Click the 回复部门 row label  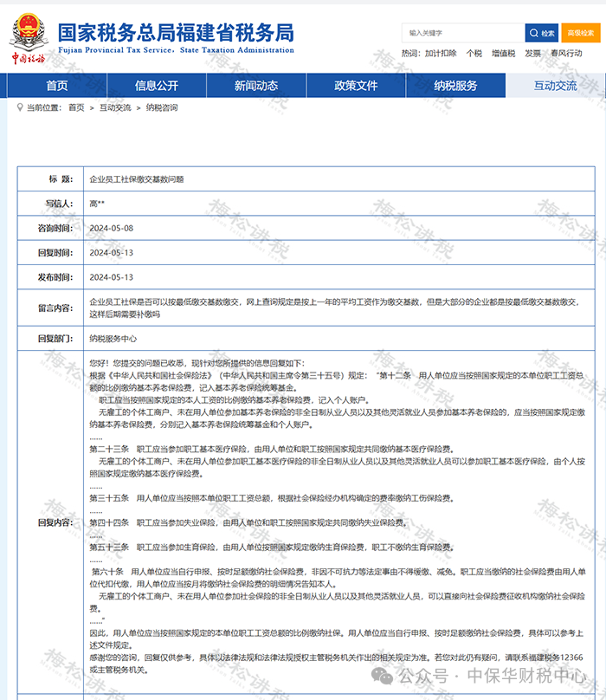55,339
